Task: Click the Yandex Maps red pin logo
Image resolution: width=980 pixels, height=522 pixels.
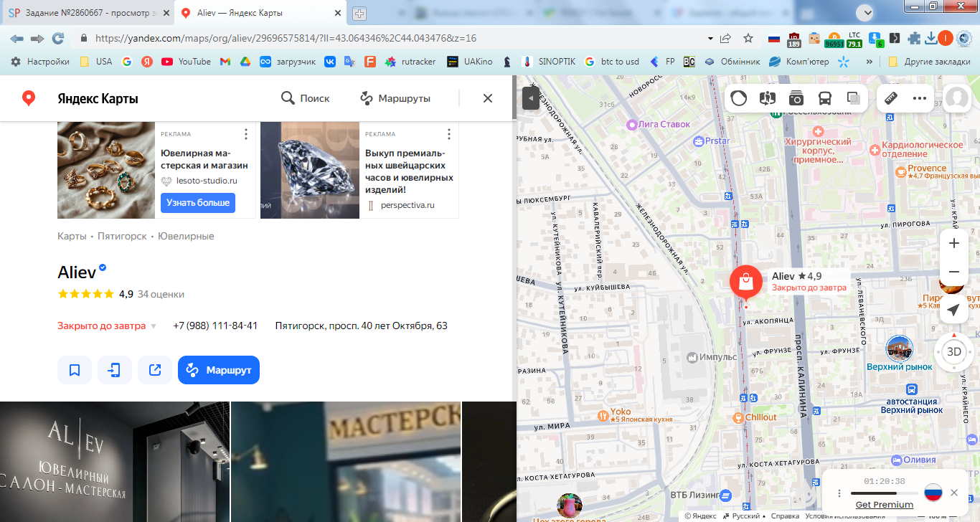Action: click(x=29, y=98)
